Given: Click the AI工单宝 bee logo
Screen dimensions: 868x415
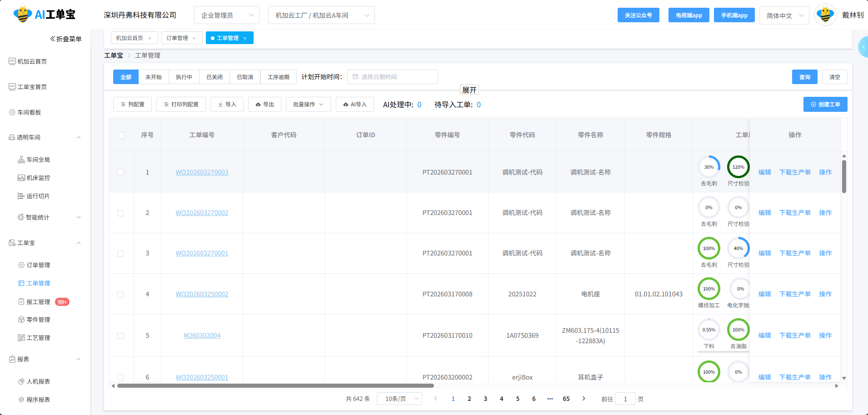Looking at the screenshot, I should point(23,15).
